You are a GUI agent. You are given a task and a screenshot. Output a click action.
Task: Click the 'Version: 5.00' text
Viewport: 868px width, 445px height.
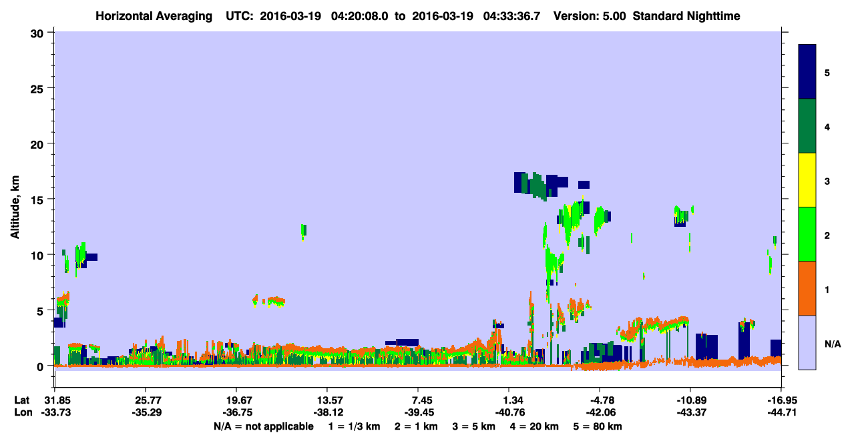590,15
